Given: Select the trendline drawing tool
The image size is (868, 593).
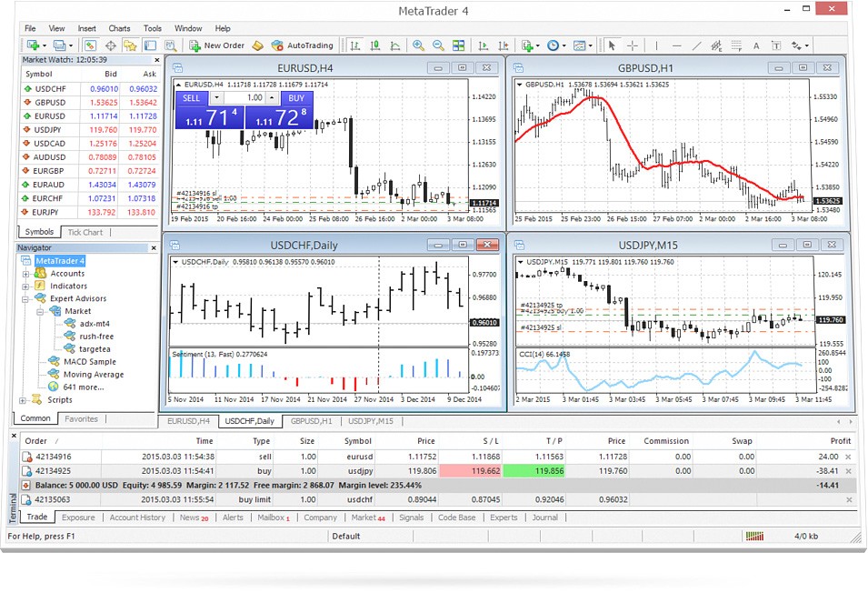Looking at the screenshot, I should pos(697,45).
